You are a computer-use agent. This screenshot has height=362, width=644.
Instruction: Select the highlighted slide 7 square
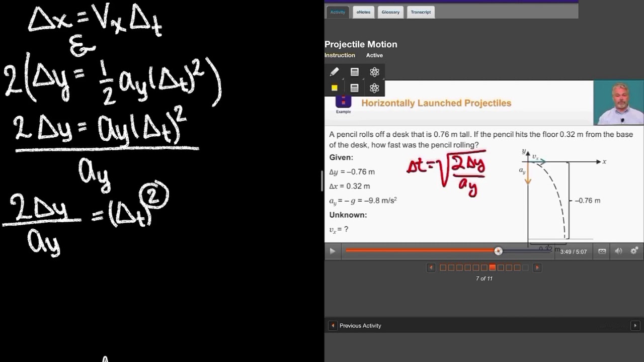(x=493, y=268)
